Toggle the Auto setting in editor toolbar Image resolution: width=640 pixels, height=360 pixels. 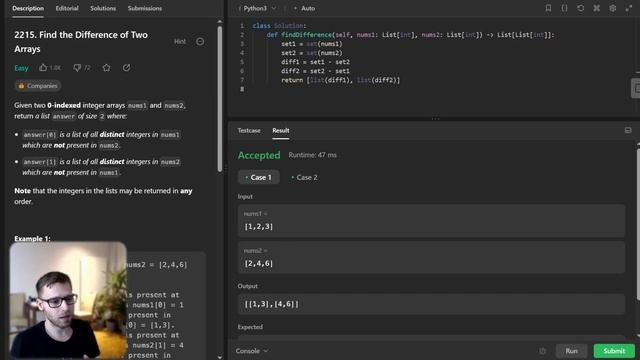tap(304, 8)
